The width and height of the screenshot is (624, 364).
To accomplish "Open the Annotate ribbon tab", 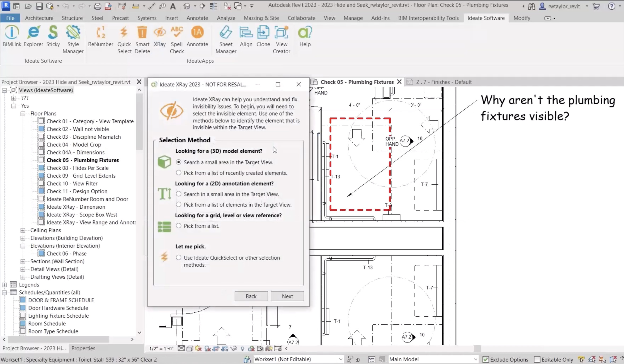I will [197, 18].
